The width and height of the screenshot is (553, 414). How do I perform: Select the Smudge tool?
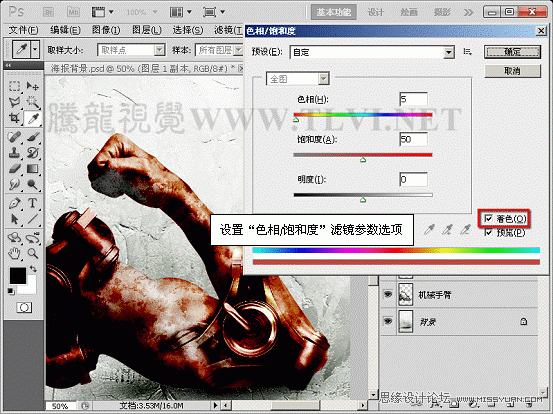14,184
